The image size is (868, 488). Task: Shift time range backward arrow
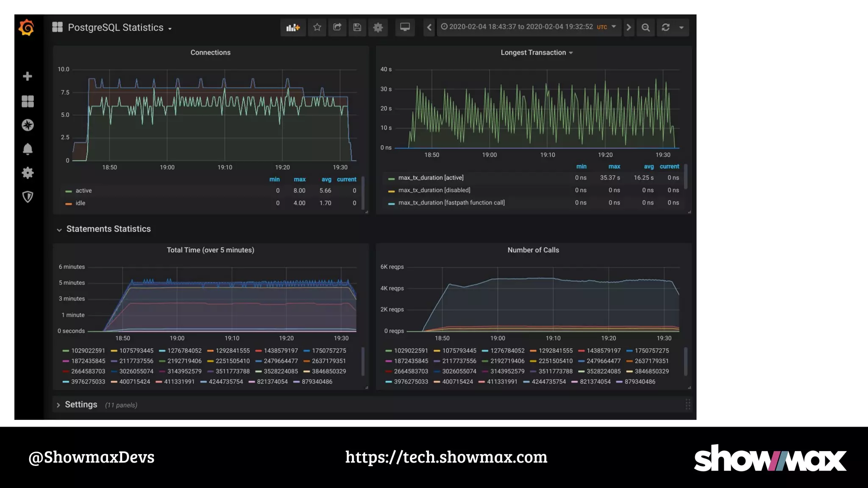[429, 28]
